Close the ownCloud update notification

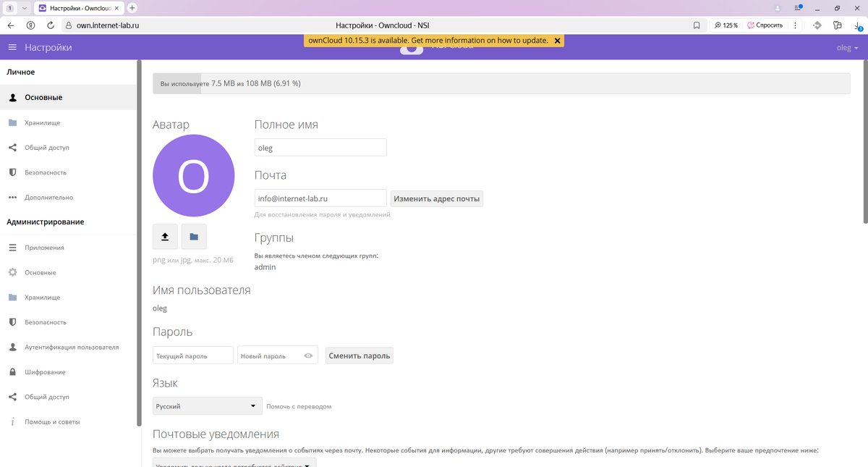point(557,41)
